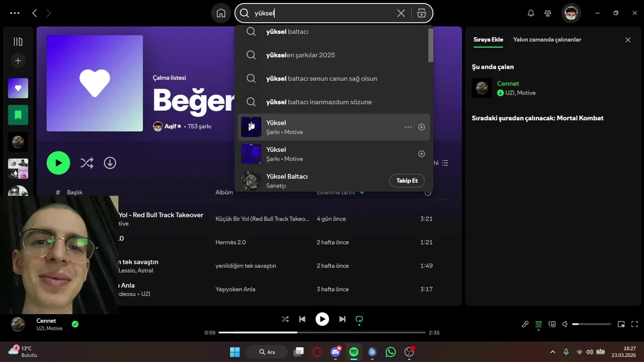Screen dimensions: 644x362
Task: Open the profile avatar menu
Action: point(571,13)
